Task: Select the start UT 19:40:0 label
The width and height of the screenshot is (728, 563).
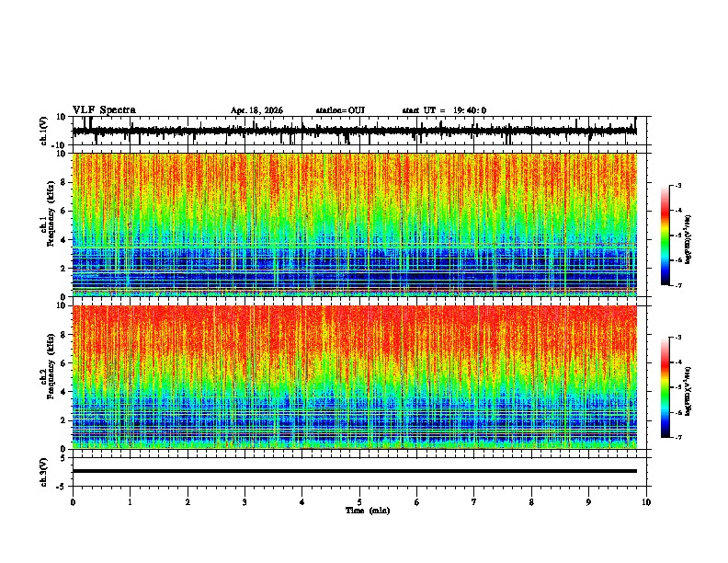Action: click(x=444, y=110)
